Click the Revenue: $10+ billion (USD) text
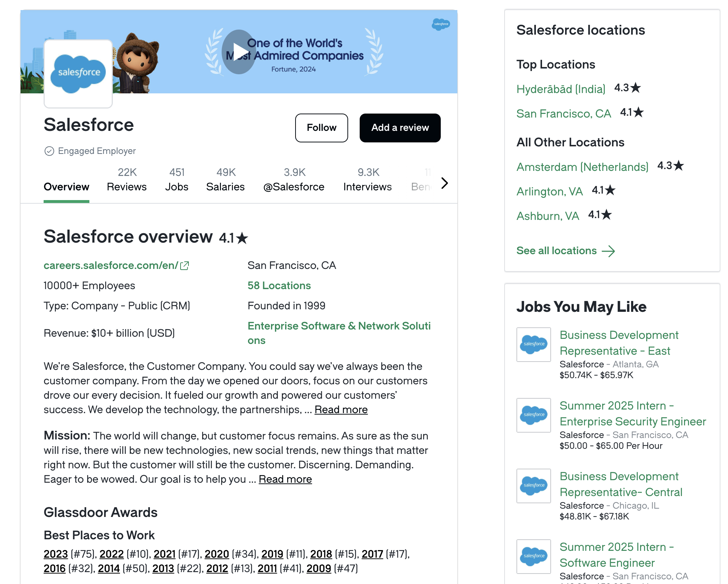Image resolution: width=728 pixels, height=584 pixels. [109, 333]
